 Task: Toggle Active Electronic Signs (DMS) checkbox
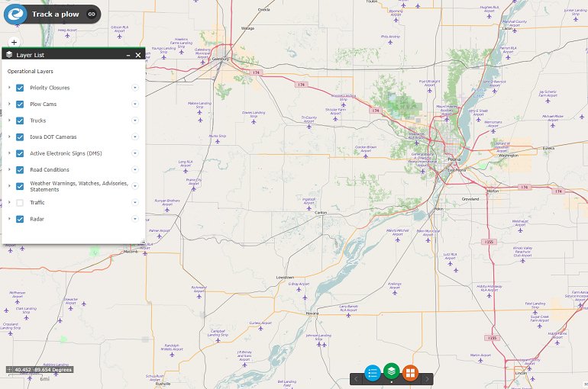tap(20, 153)
